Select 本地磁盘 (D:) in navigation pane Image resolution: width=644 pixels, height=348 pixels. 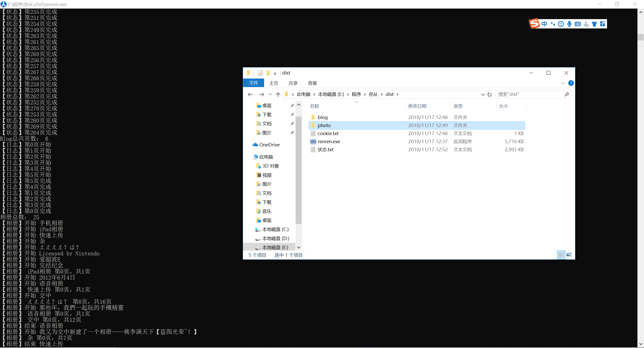click(275, 238)
